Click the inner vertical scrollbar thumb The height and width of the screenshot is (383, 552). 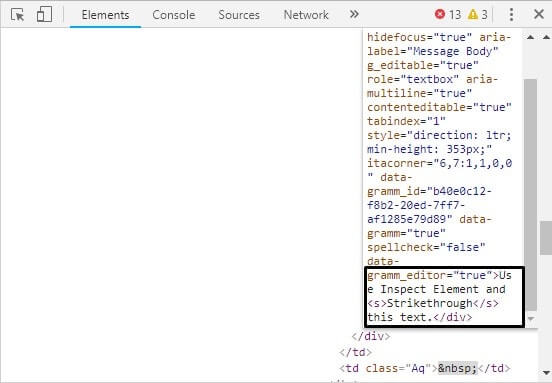pyautogui.click(x=531, y=195)
